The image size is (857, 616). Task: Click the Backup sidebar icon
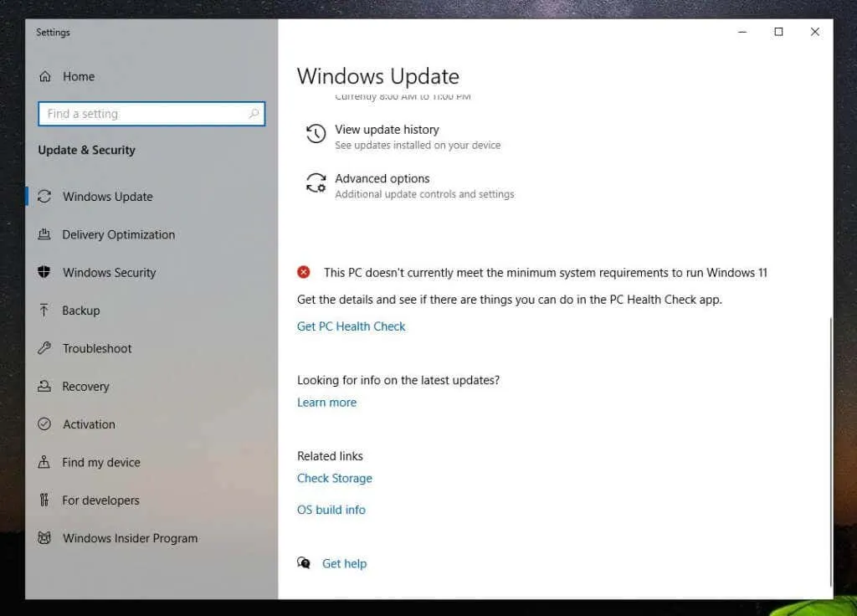coord(45,311)
